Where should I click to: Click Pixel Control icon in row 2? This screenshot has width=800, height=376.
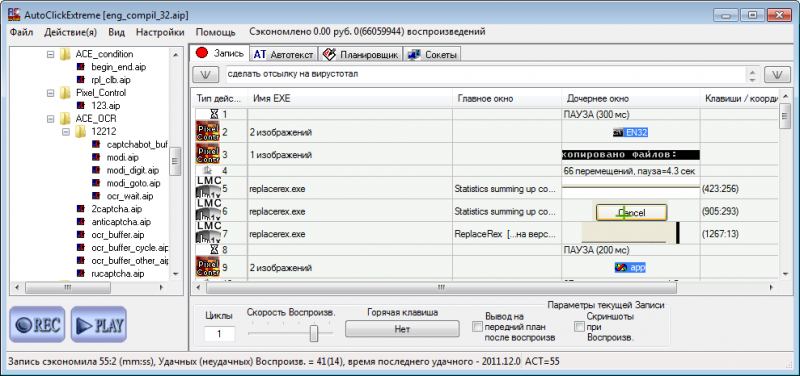pyautogui.click(x=208, y=133)
